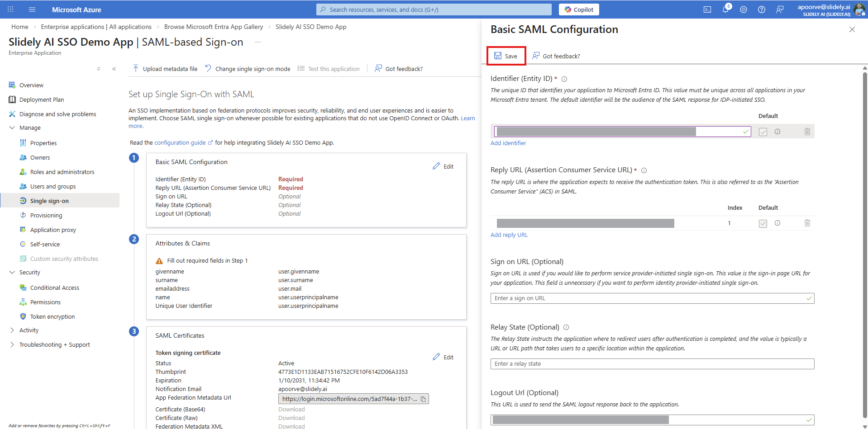
Task: Go to Home breadcrumb
Action: [x=20, y=27]
